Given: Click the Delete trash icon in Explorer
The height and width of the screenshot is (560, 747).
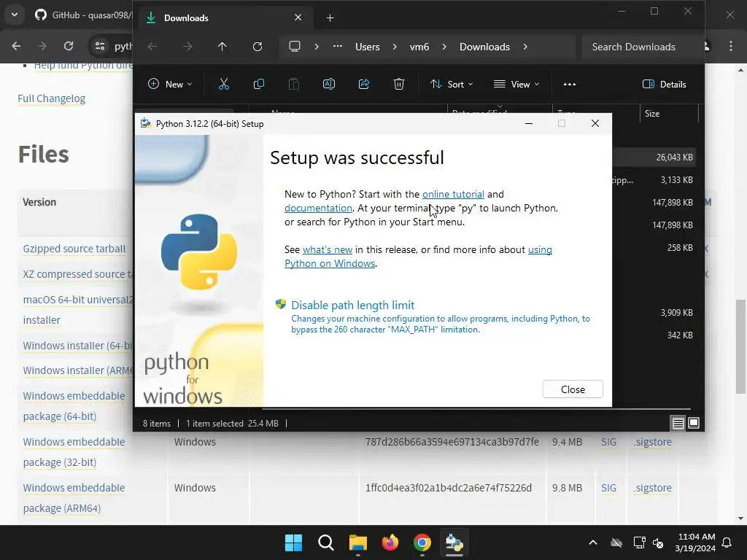Looking at the screenshot, I should tap(399, 85).
